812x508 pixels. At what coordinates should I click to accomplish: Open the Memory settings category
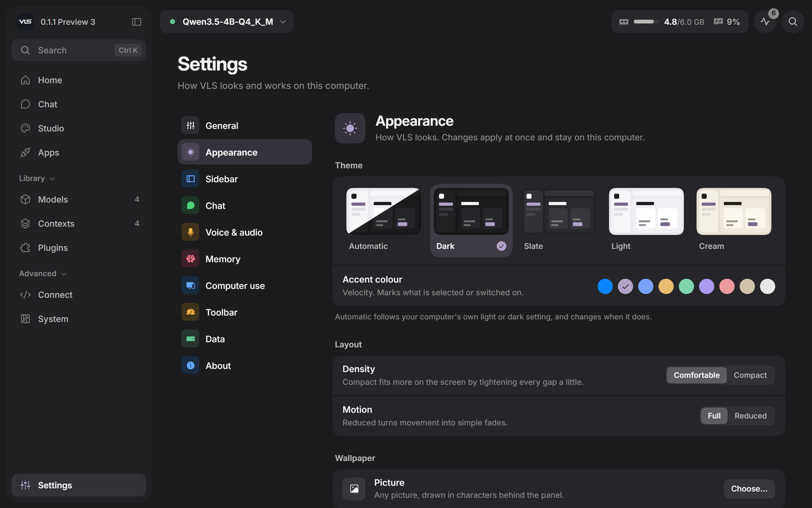(245, 259)
